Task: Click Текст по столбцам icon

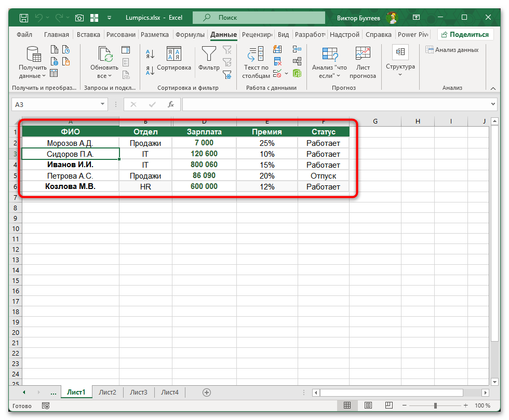Action: [x=256, y=54]
